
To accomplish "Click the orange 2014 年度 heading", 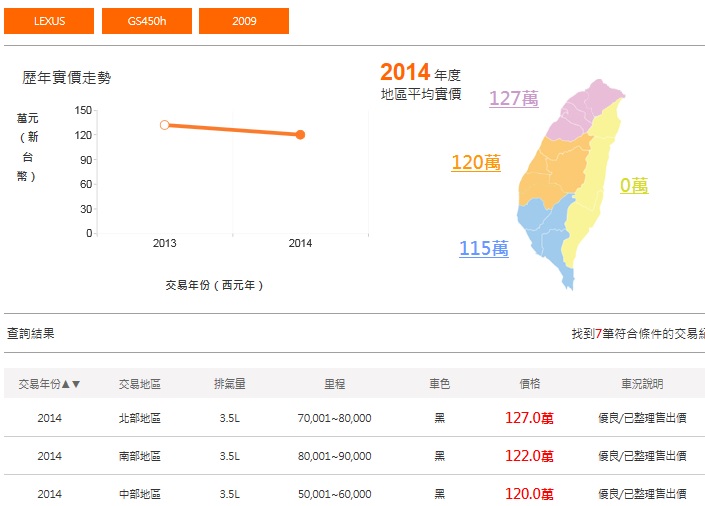I will [420, 73].
